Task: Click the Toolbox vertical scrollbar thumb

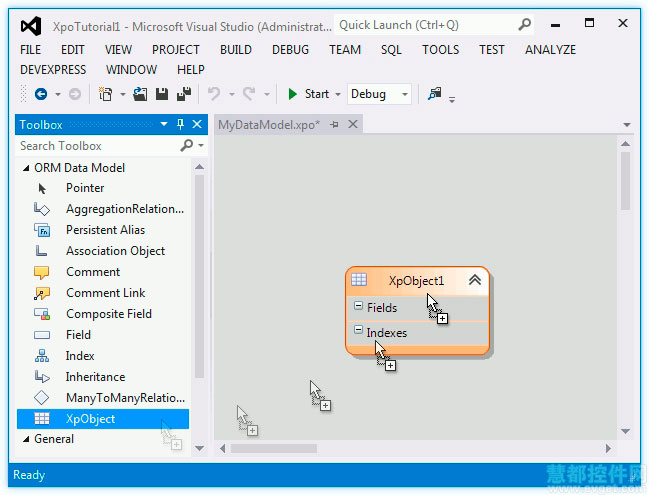Action: [200, 276]
